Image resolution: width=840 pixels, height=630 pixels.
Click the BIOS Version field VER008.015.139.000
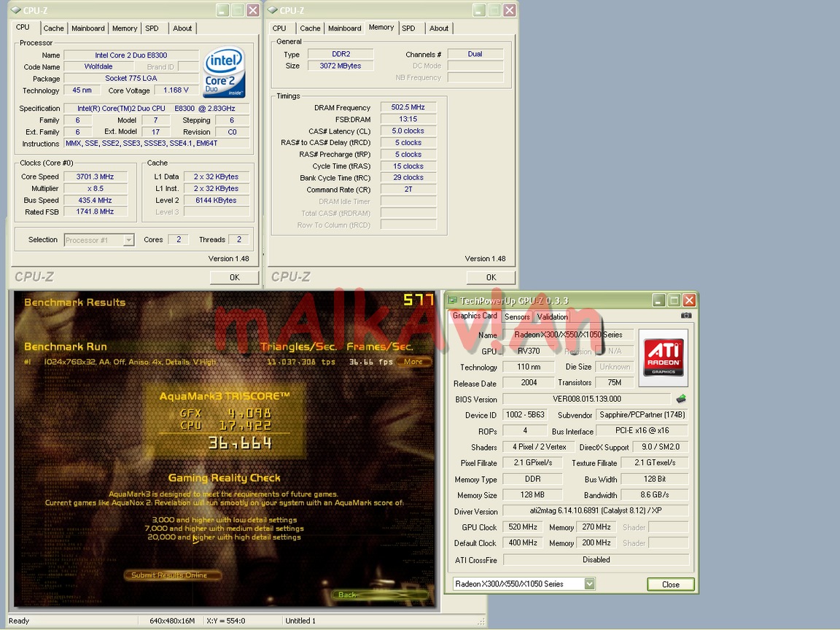(x=586, y=399)
